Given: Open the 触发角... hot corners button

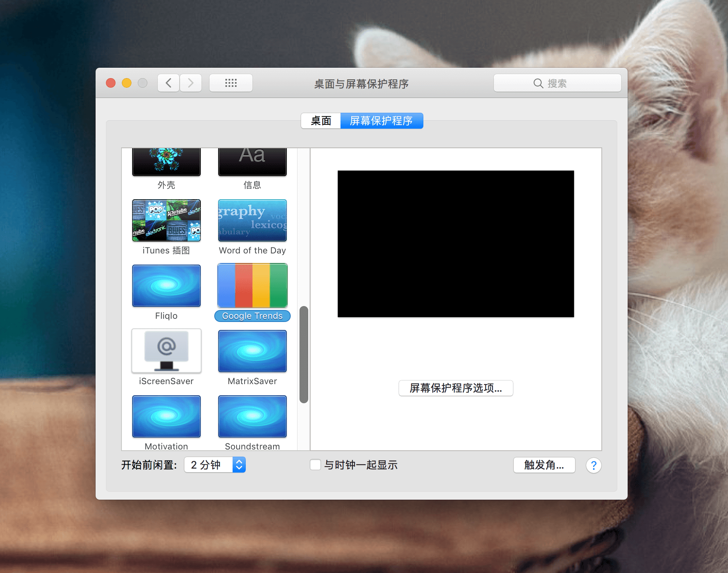Looking at the screenshot, I should pyautogui.click(x=544, y=465).
